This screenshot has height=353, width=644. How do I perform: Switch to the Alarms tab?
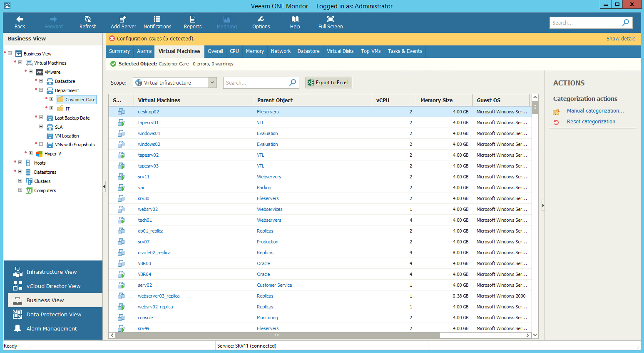[x=144, y=51]
